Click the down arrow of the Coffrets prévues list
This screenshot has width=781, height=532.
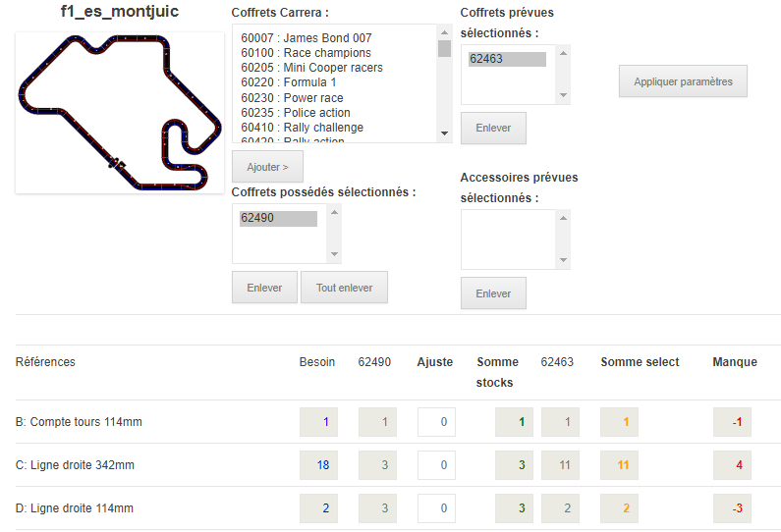point(563,95)
